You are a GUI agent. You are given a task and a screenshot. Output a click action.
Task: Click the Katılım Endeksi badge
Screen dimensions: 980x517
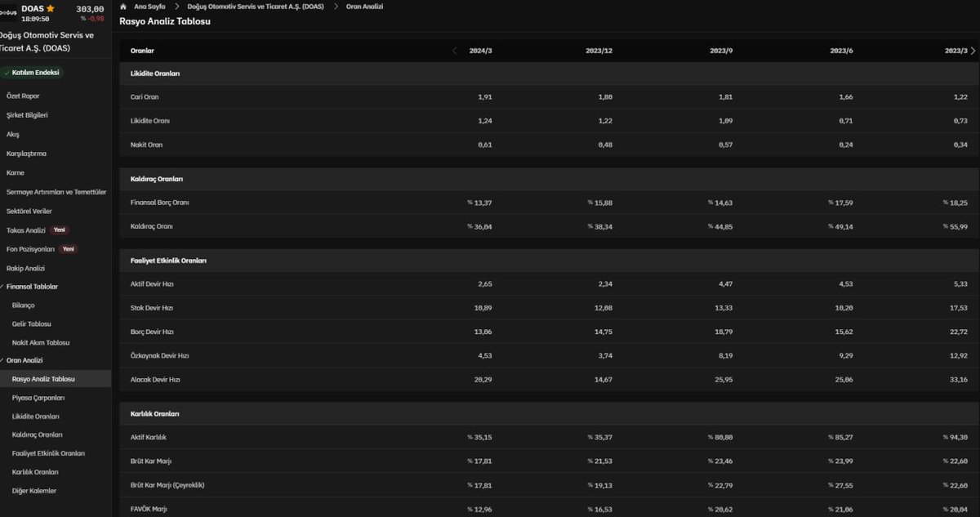(x=32, y=73)
